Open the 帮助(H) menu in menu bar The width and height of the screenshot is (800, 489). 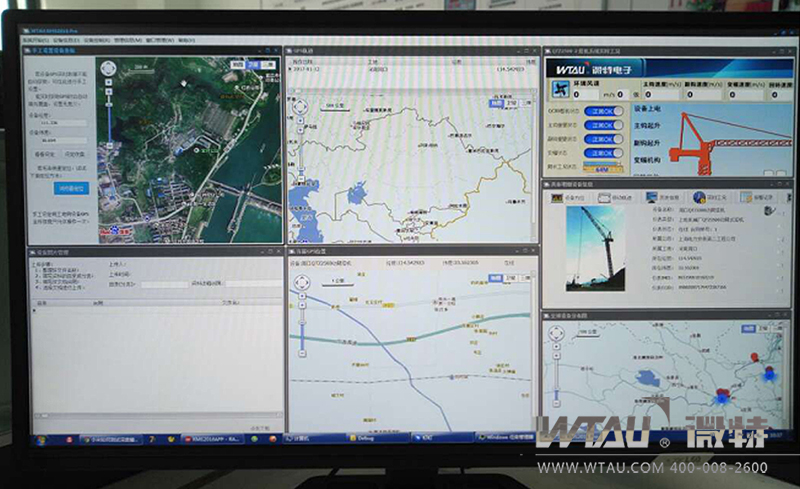click(x=186, y=41)
